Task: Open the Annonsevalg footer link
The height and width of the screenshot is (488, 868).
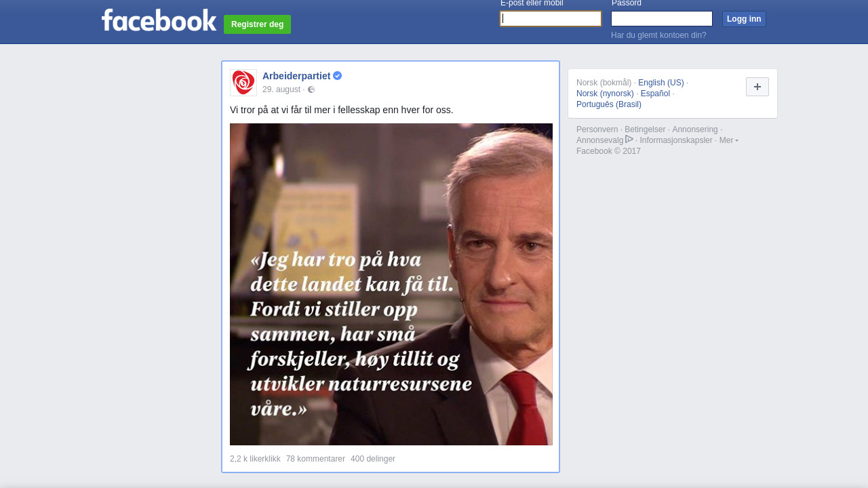Action: click(599, 140)
